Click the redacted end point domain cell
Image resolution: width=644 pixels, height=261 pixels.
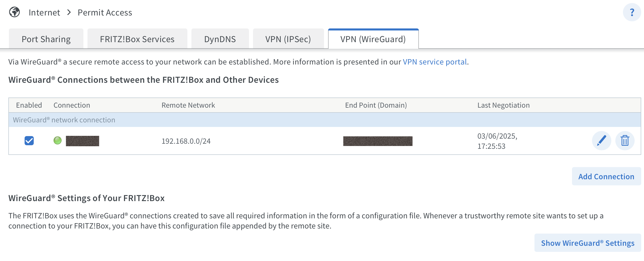pos(378,141)
